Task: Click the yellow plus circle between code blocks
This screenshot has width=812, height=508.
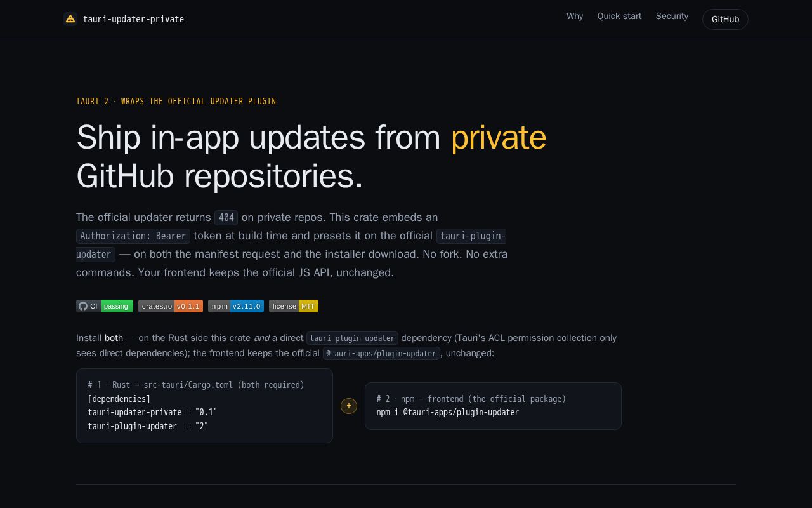Action: [349, 406]
